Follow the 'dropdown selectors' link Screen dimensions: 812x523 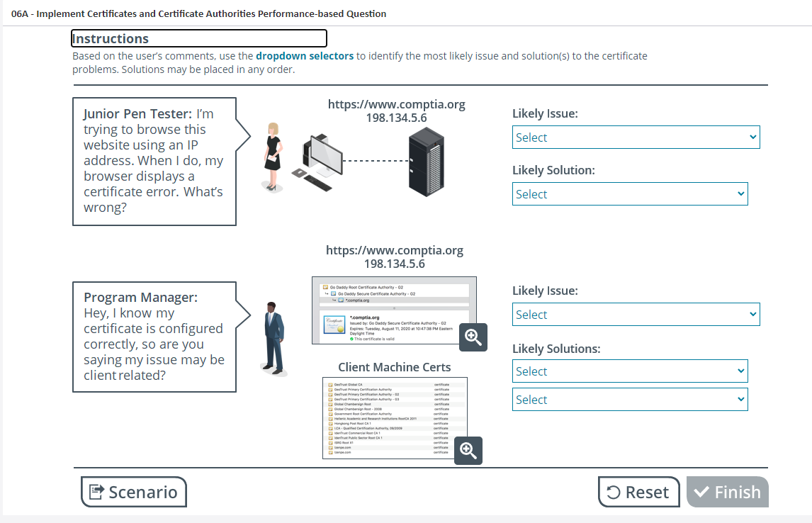click(x=305, y=56)
